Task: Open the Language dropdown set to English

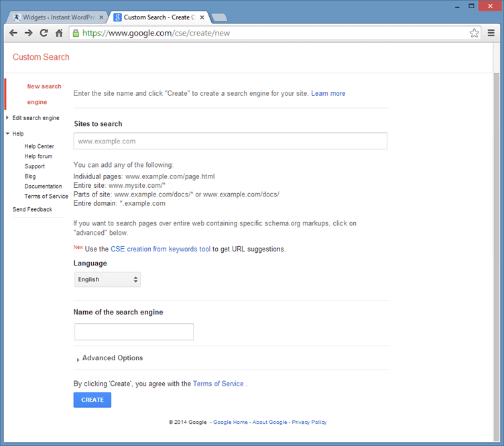Action: coord(107,280)
